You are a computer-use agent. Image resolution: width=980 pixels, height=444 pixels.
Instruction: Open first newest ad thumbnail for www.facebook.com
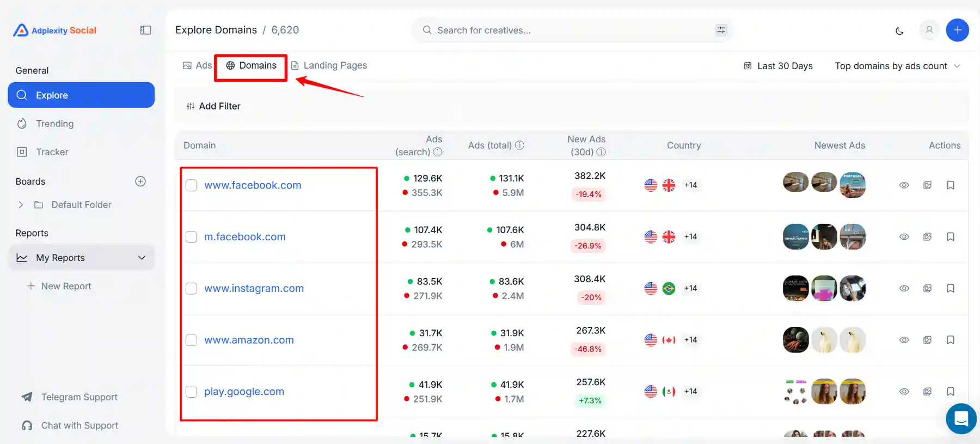[x=795, y=182]
